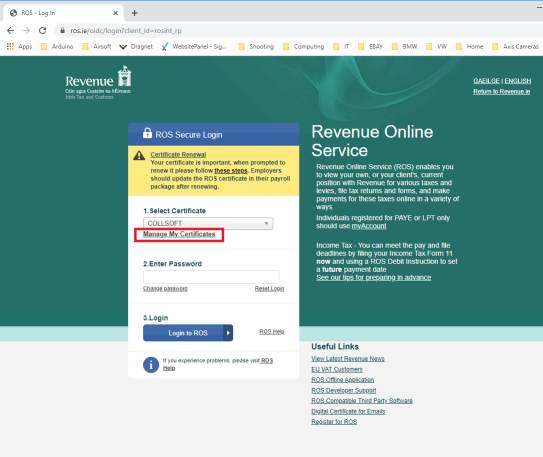The height and width of the screenshot is (457, 543).
Task: Open the EU VAT Customers link
Action: [x=337, y=369]
